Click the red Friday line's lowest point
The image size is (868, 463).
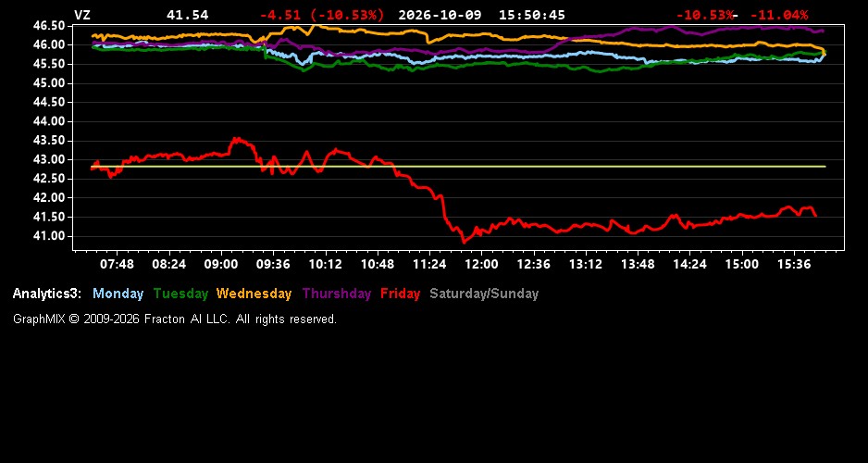coord(464,242)
